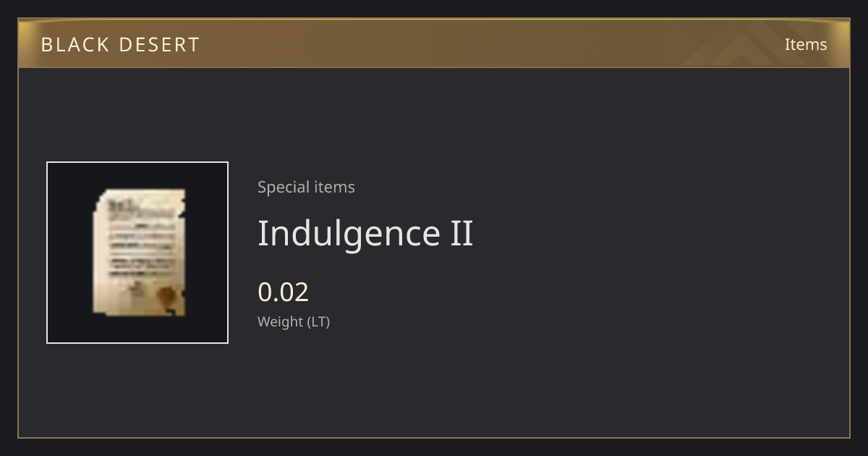Click the white-bordered item image frame

point(137,253)
